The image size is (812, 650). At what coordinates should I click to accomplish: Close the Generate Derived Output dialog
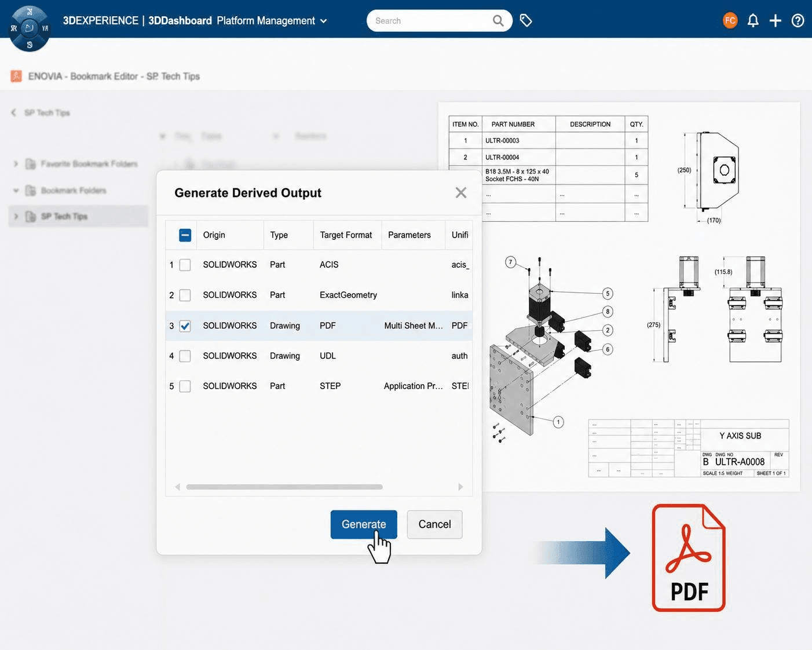[x=461, y=192]
